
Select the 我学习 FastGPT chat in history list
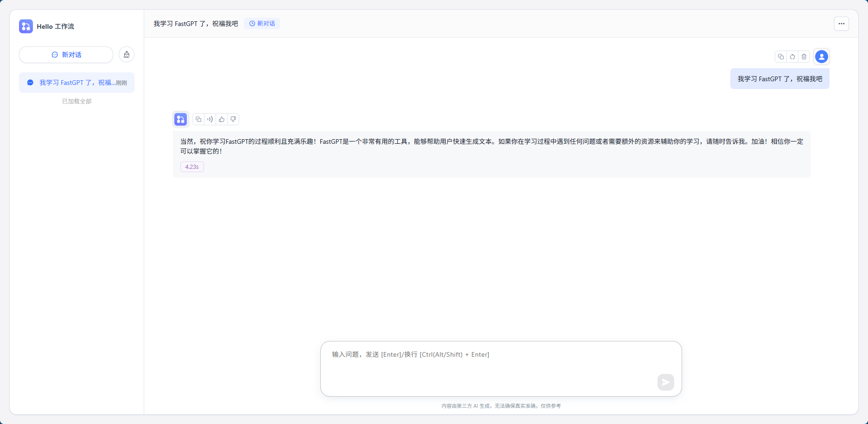(77, 83)
